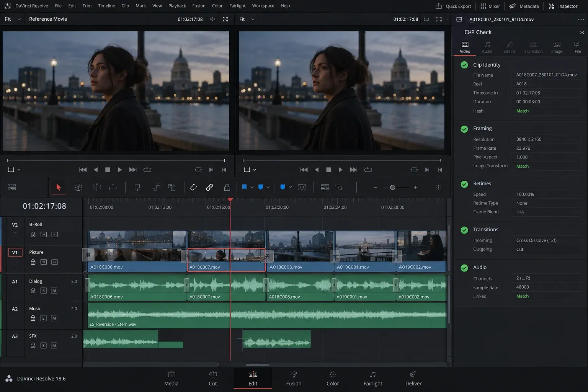Toggle timeline viewer fullscreen expand icon
The image size is (588, 392).
click(x=439, y=19)
